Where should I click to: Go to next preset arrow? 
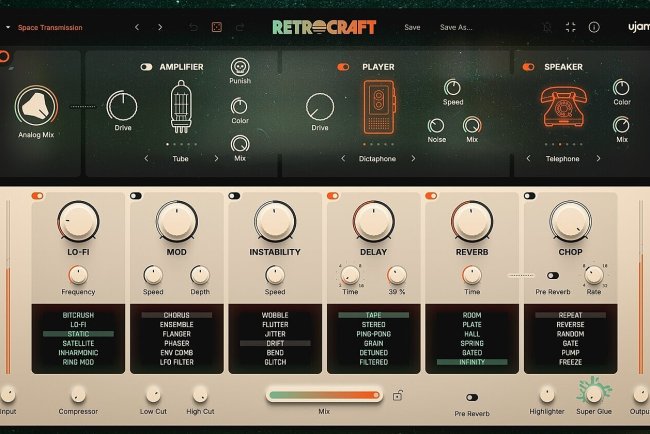point(160,27)
